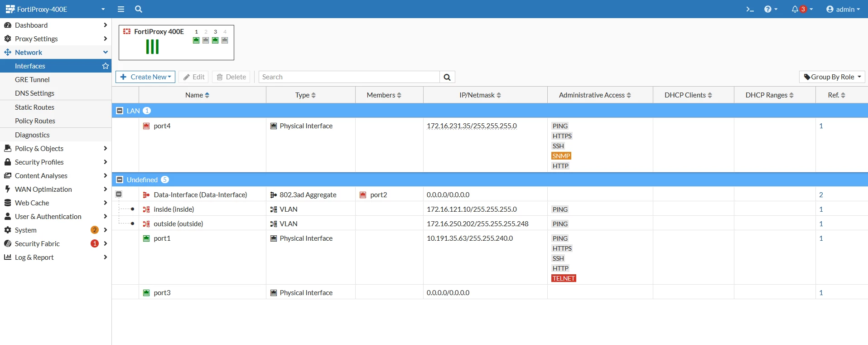868x345 pixels.
Task: Expand User & Authentication menu
Action: coord(56,216)
